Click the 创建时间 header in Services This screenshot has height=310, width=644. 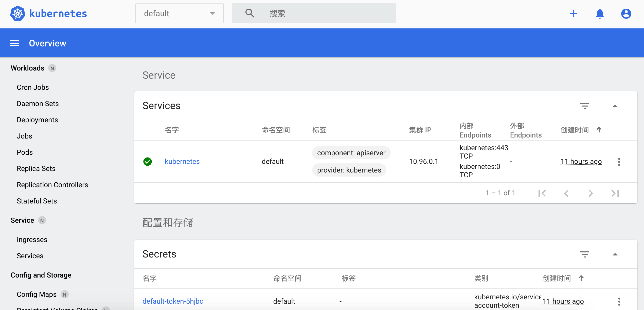pos(575,130)
